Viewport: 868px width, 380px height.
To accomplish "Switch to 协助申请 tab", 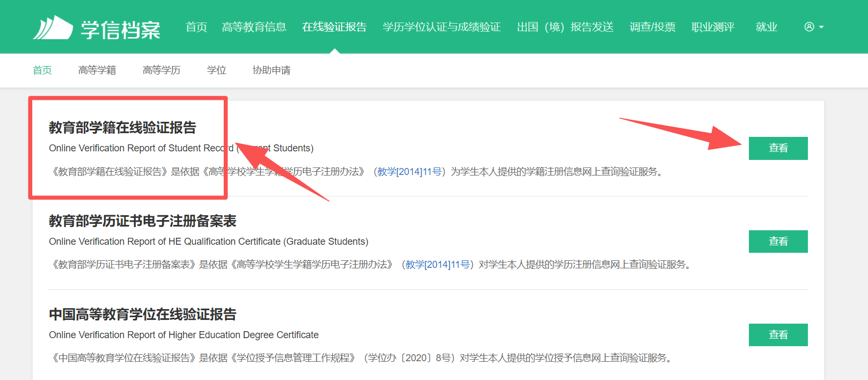I will (271, 70).
